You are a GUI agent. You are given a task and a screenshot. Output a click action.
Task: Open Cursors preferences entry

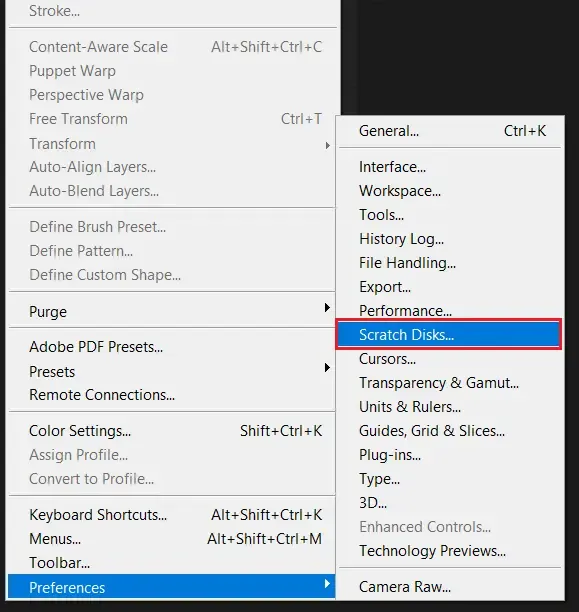(450, 359)
